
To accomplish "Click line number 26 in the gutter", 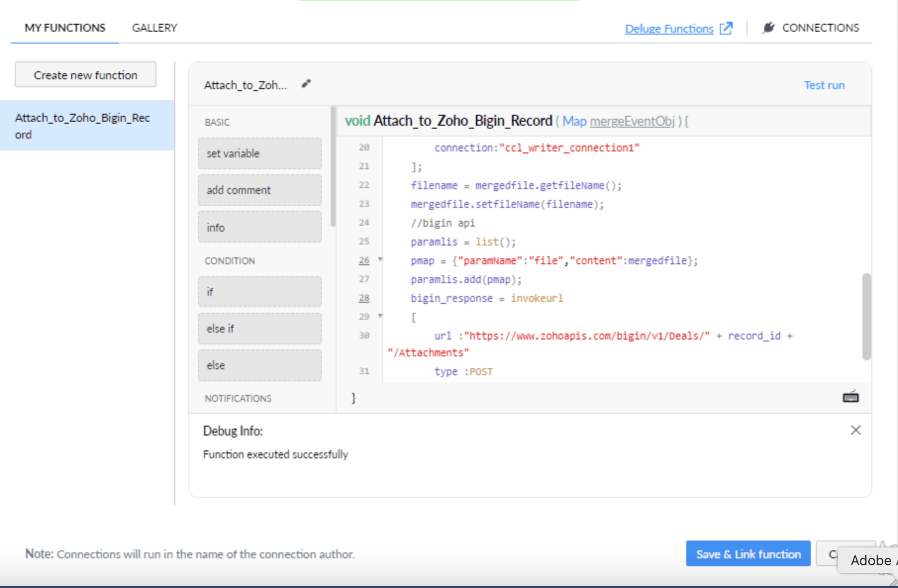I will coord(364,260).
